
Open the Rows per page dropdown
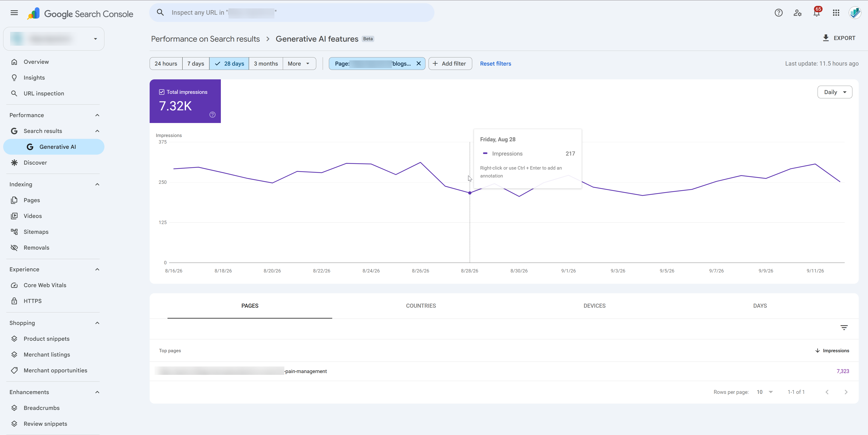tap(765, 392)
